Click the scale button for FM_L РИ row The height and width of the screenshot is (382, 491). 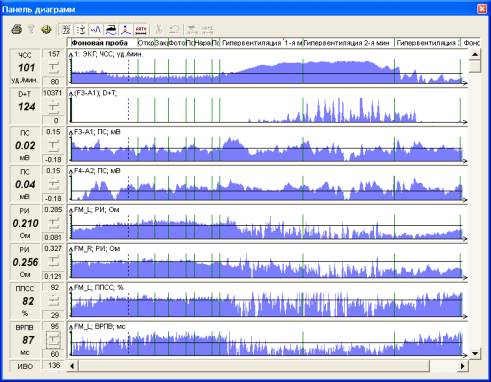click(54, 223)
